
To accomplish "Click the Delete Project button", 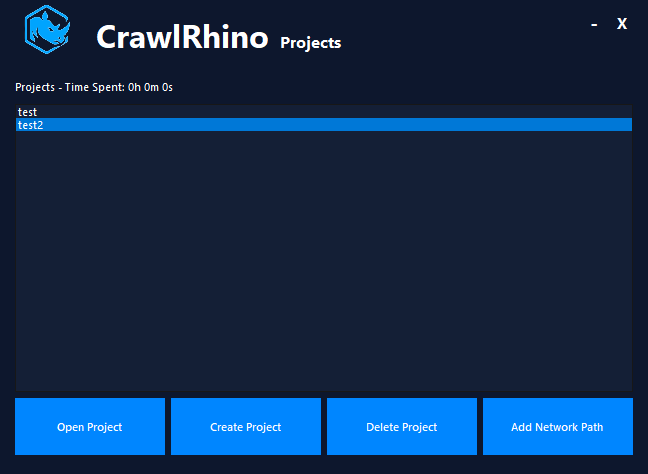I will [402, 426].
